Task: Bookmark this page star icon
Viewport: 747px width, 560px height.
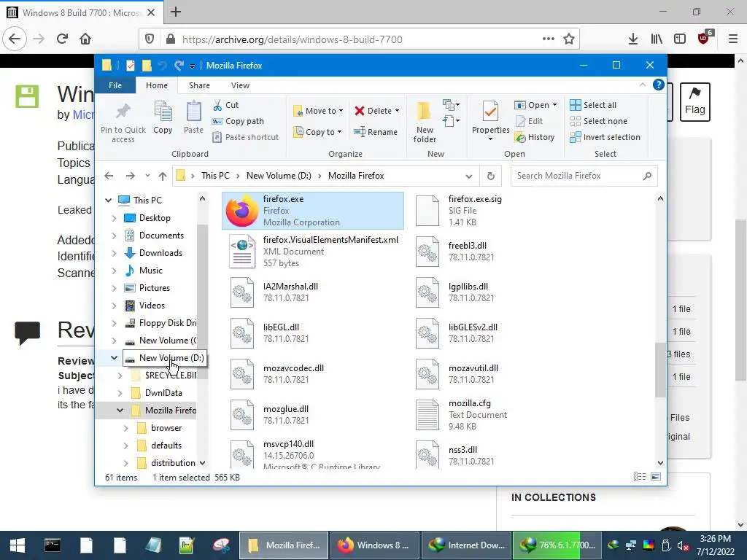Action: click(569, 39)
